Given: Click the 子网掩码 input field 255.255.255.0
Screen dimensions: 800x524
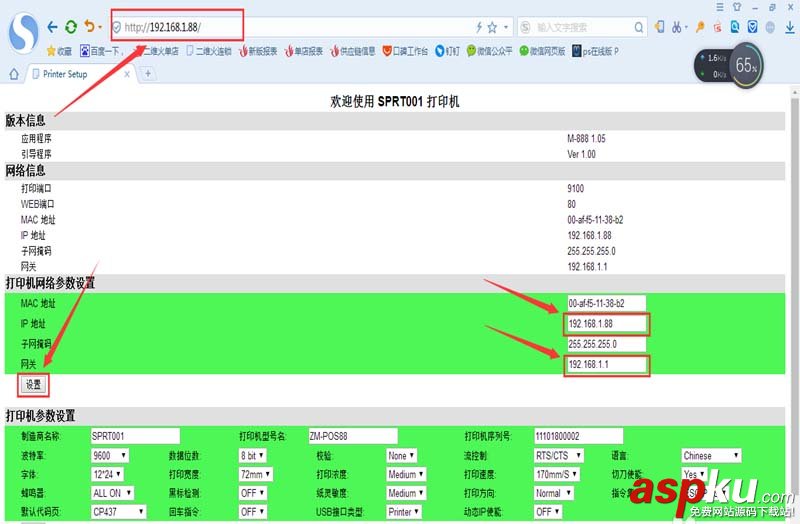Looking at the screenshot, I should point(606,344).
